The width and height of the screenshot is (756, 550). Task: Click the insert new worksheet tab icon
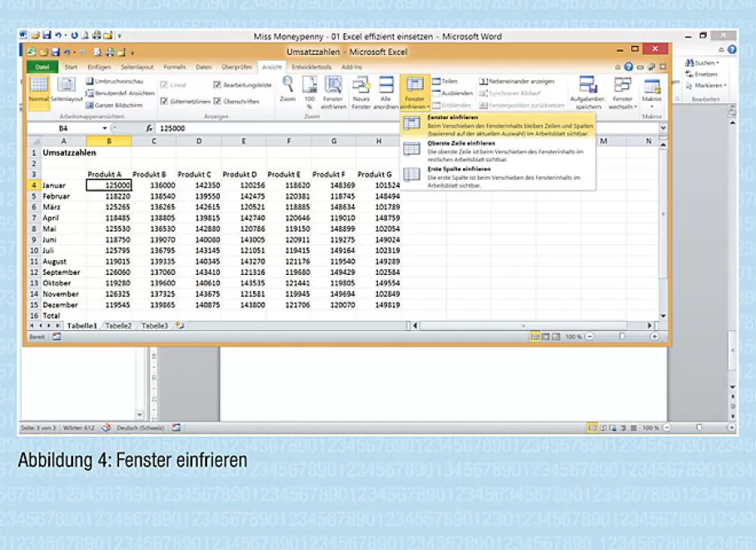click(180, 326)
